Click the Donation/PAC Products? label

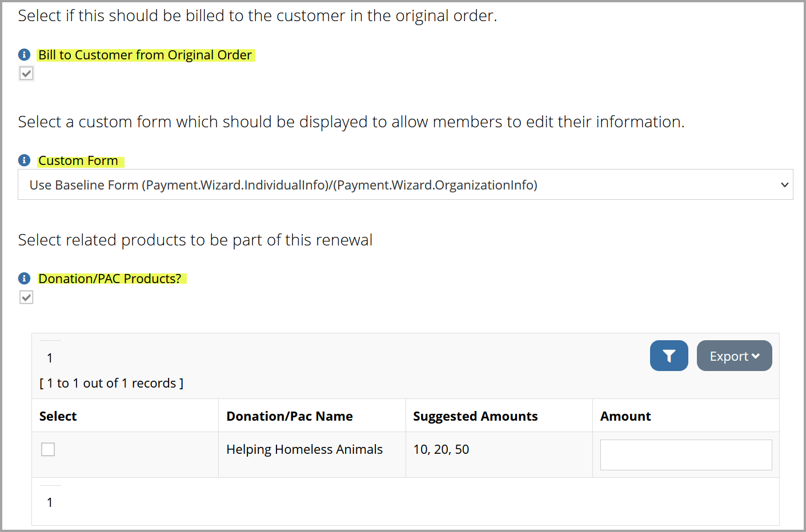pos(111,279)
